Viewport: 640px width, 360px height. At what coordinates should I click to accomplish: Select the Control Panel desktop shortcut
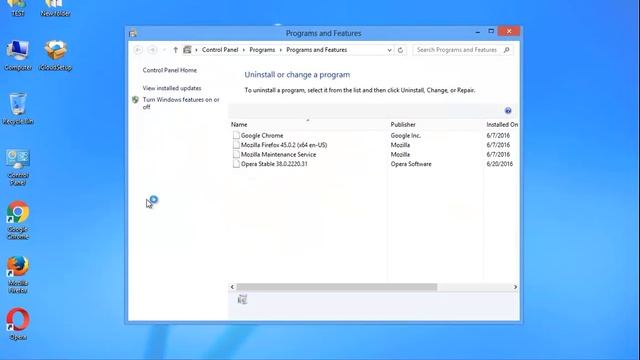pos(18,167)
